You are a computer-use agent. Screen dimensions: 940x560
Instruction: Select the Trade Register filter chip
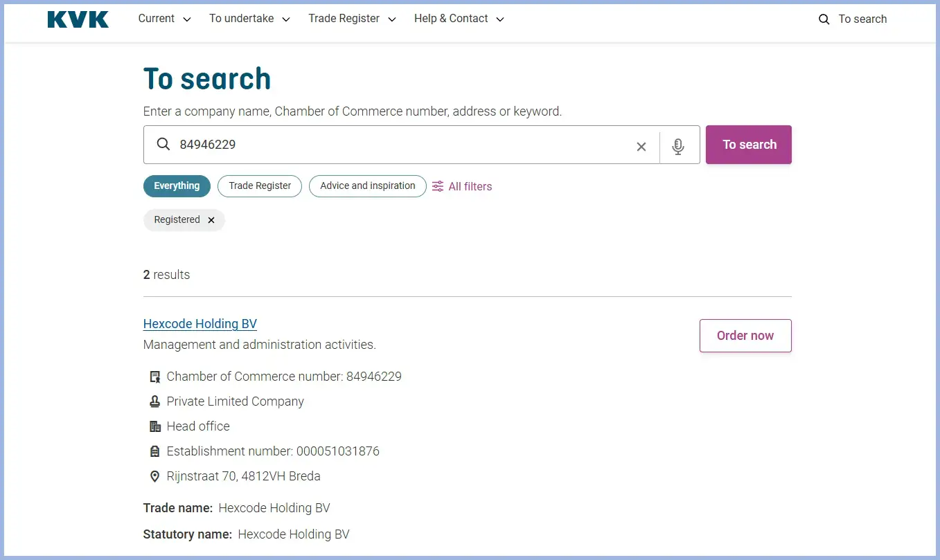click(260, 186)
